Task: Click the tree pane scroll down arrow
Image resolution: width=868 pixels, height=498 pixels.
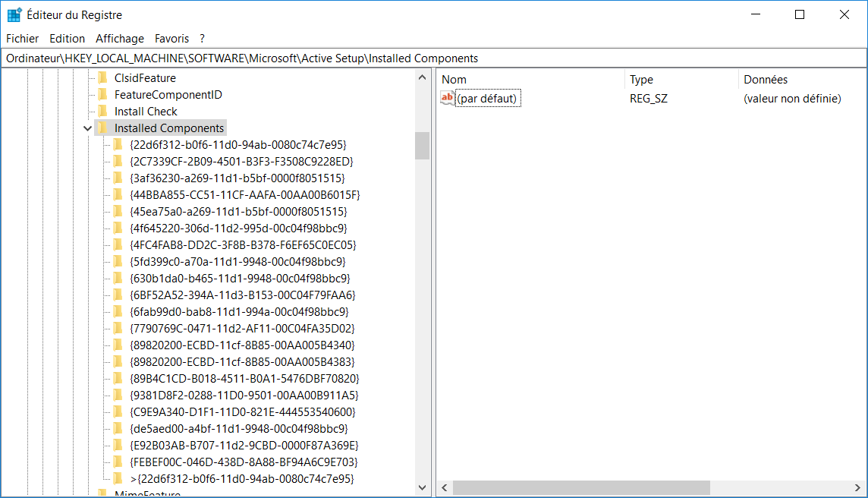Action: tap(423, 487)
